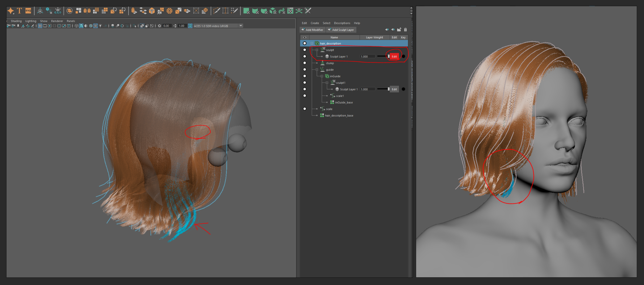
Task: Toggle the viewport grid icon
Action: [40, 26]
